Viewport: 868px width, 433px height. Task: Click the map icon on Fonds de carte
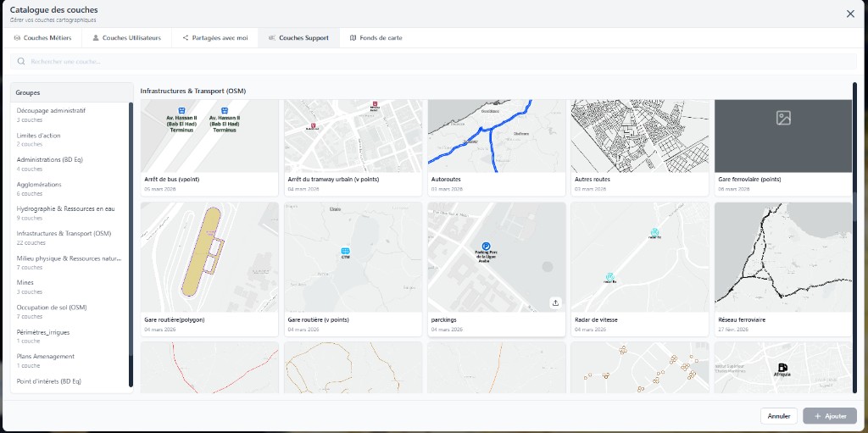click(x=353, y=38)
